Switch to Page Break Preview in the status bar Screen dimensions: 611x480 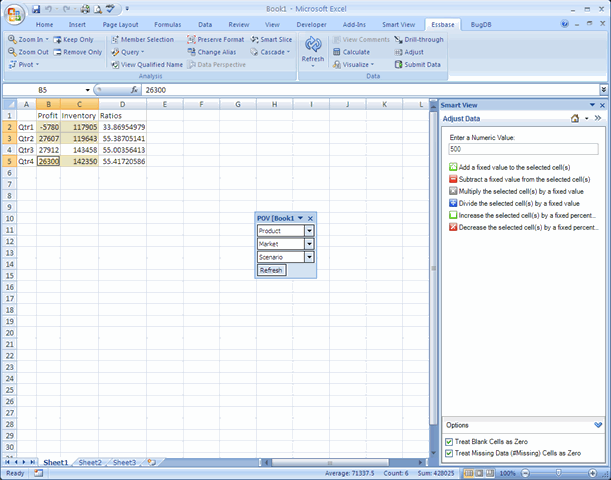pyautogui.click(x=489, y=473)
